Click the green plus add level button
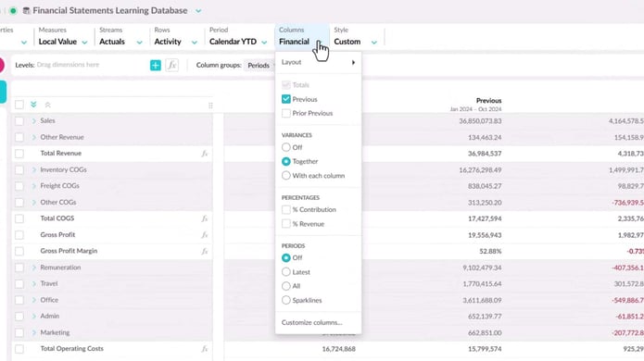The width and height of the screenshot is (644, 361). 156,65
